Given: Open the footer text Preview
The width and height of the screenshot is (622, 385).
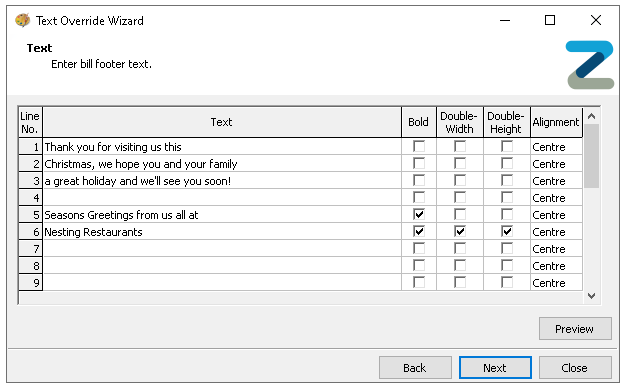Looking at the screenshot, I should (575, 329).
